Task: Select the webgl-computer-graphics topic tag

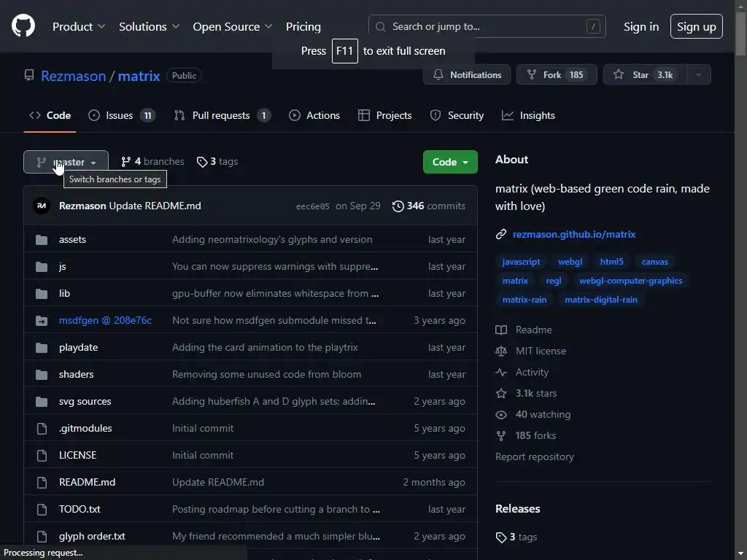Action: click(x=630, y=281)
